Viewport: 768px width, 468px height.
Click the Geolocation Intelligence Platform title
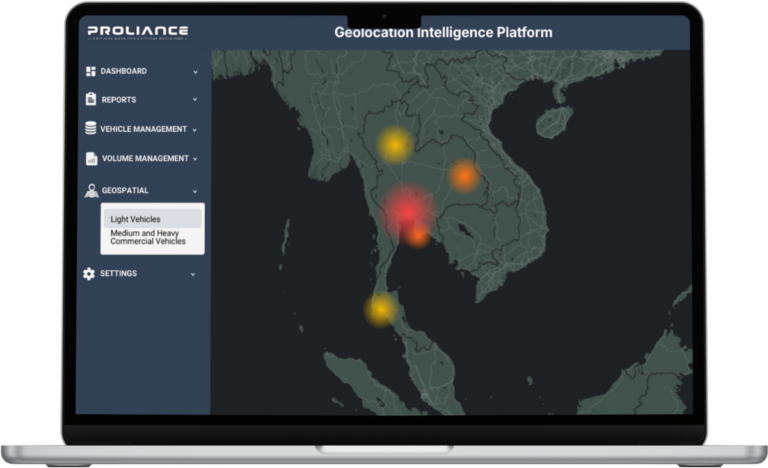(x=443, y=32)
